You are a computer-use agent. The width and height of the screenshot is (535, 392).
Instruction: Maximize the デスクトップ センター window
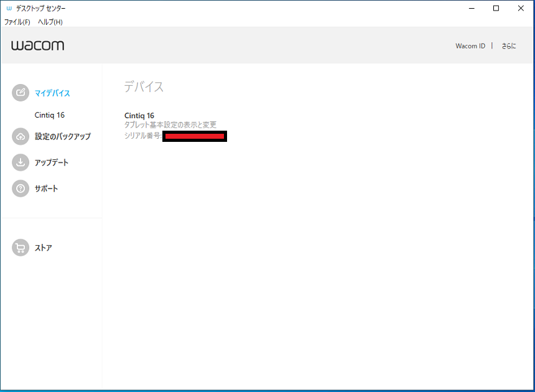[496, 8]
